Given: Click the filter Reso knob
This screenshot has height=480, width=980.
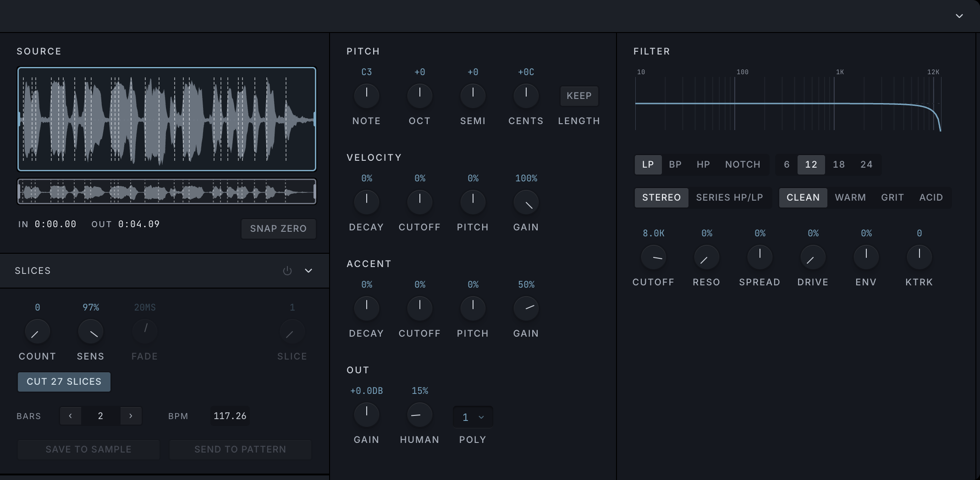Looking at the screenshot, I should pos(707,257).
